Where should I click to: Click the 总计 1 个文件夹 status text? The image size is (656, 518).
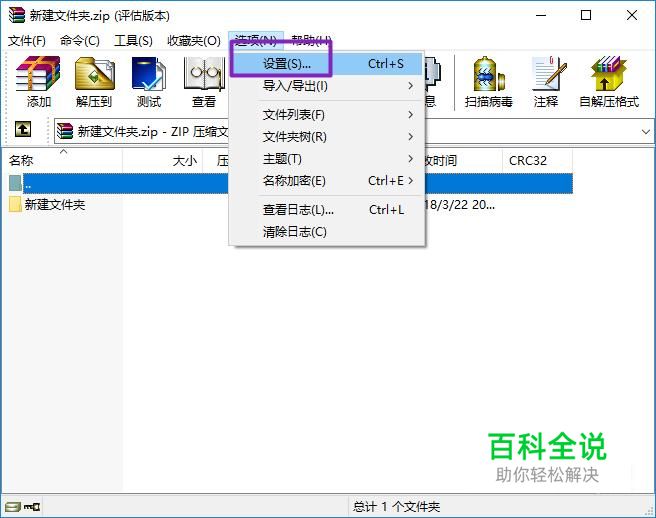[396, 507]
